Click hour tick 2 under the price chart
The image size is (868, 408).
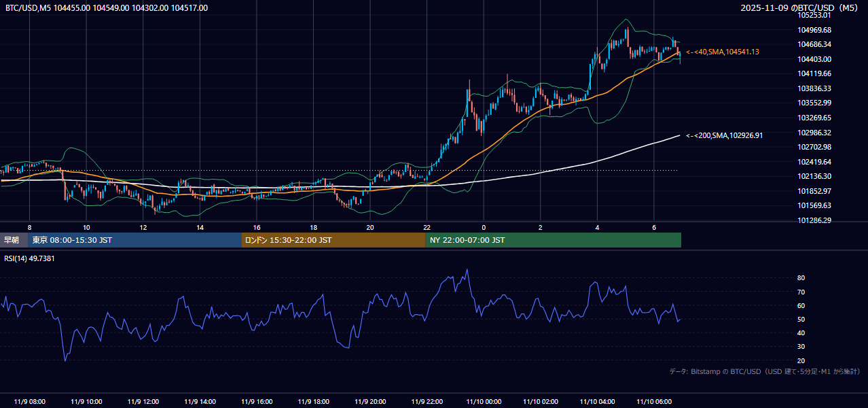541,227
